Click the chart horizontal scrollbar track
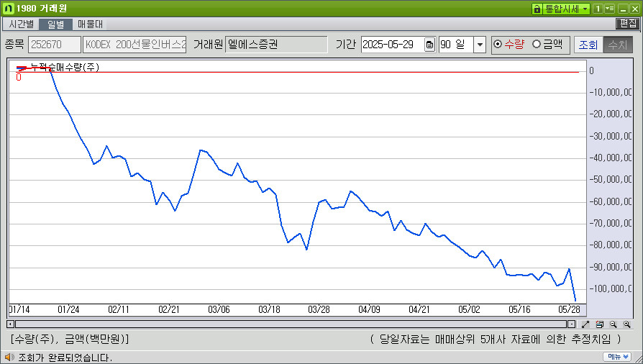The height and width of the screenshot is (364, 643). click(x=291, y=324)
